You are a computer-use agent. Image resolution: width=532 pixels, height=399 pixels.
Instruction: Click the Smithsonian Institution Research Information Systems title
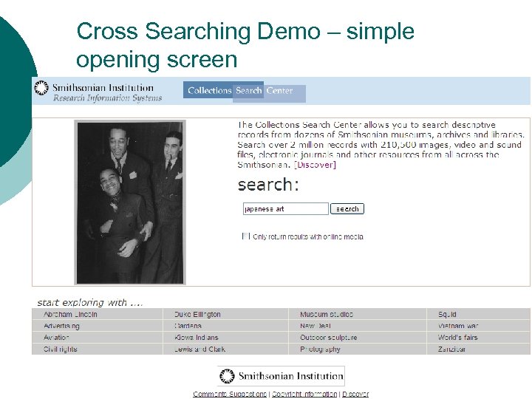click(107, 92)
